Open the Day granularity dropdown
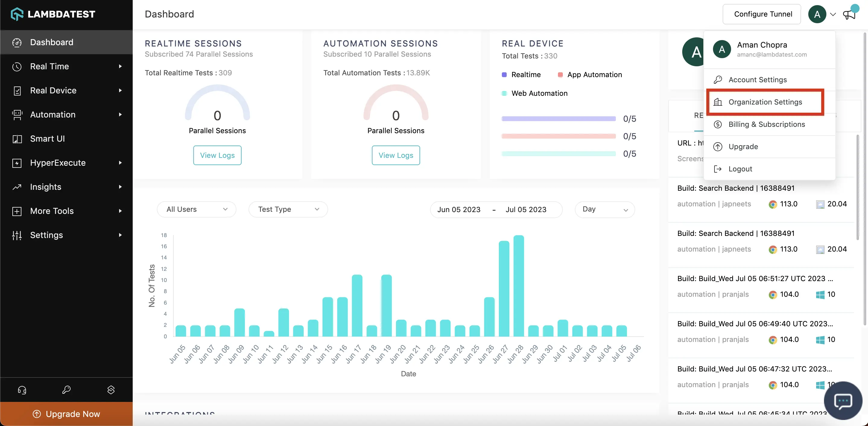 (604, 209)
